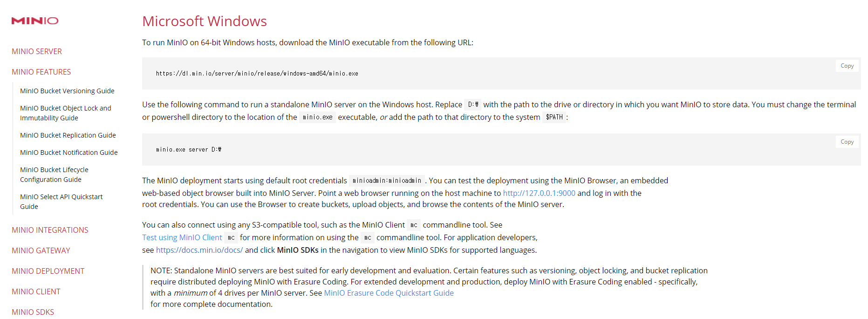Open MinIO Bucket Replication Guide
This screenshot has width=868, height=319.
click(x=68, y=135)
